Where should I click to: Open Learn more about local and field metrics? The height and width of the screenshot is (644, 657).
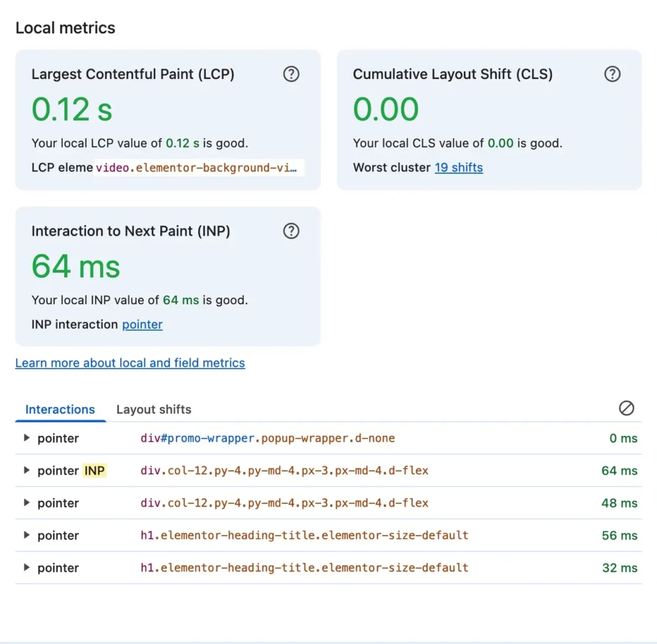point(130,363)
